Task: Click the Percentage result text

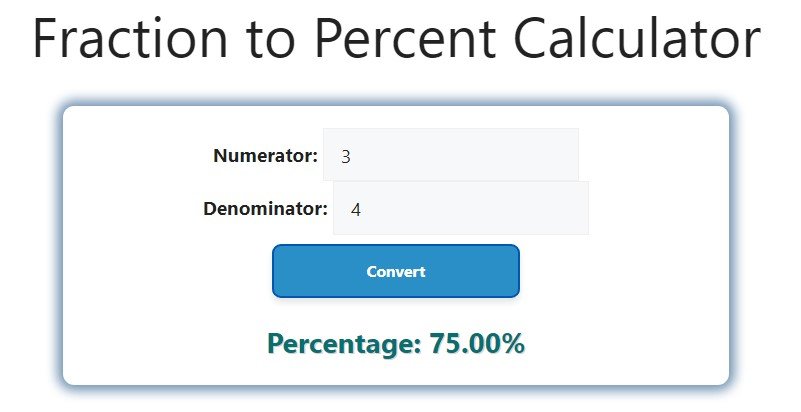Action: [396, 344]
